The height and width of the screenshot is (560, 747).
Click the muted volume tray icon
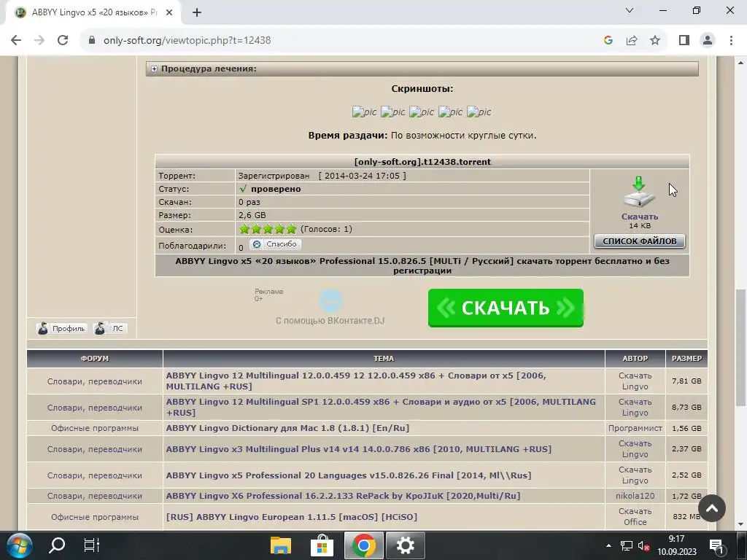(x=643, y=546)
